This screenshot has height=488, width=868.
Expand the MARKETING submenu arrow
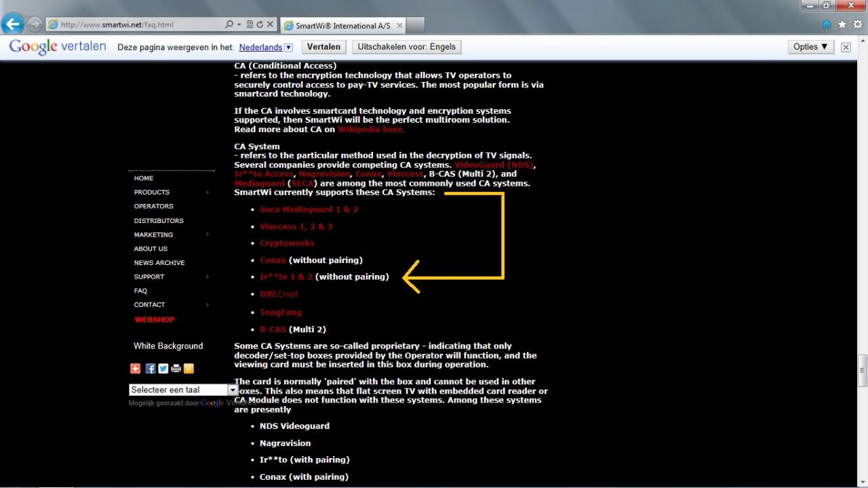[x=208, y=235]
